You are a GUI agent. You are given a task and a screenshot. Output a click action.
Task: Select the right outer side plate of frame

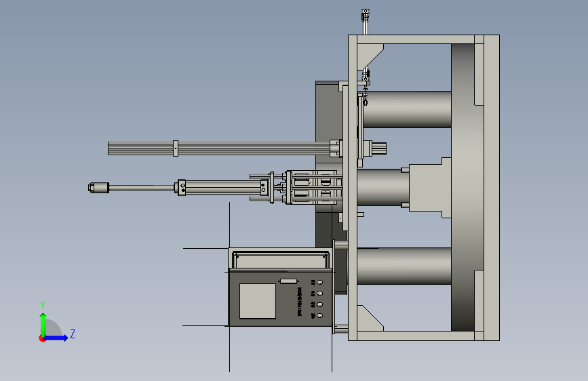coord(492,188)
